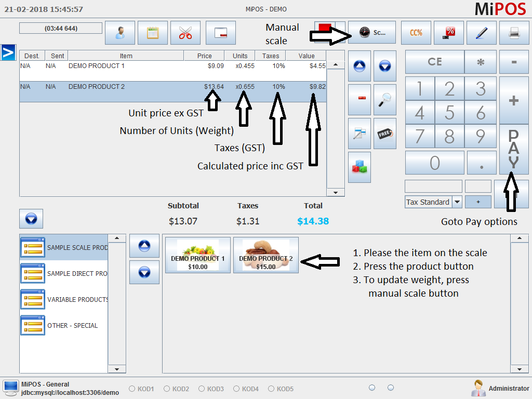532x399 pixels.
Task: Click the 5 key on the keypad
Action: [449, 112]
